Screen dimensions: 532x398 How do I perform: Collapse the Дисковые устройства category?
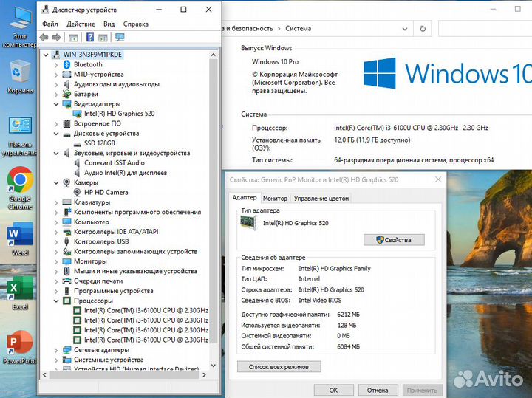click(x=56, y=134)
